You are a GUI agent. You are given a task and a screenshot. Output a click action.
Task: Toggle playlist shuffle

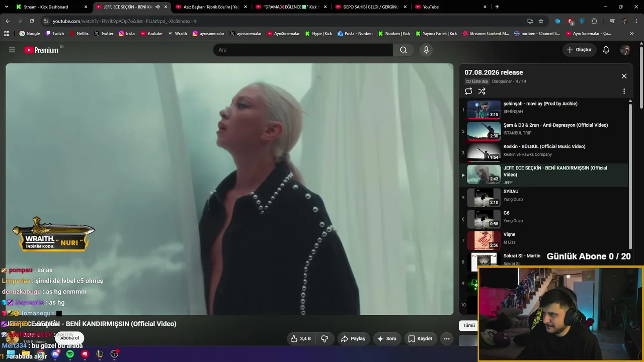tap(481, 91)
